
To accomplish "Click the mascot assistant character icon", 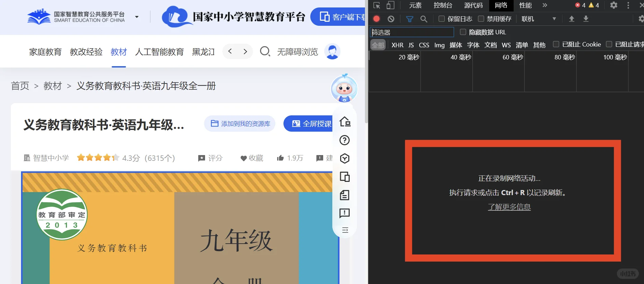I will click(x=344, y=88).
